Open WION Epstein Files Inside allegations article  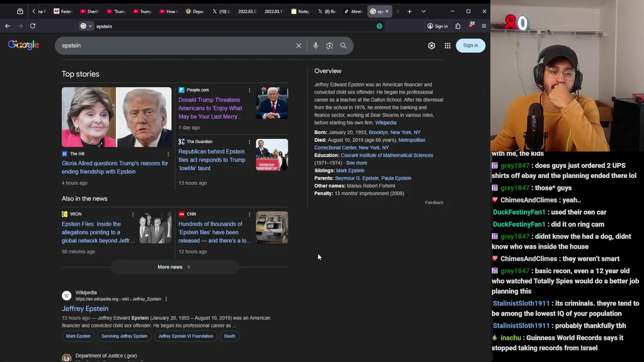98,232
